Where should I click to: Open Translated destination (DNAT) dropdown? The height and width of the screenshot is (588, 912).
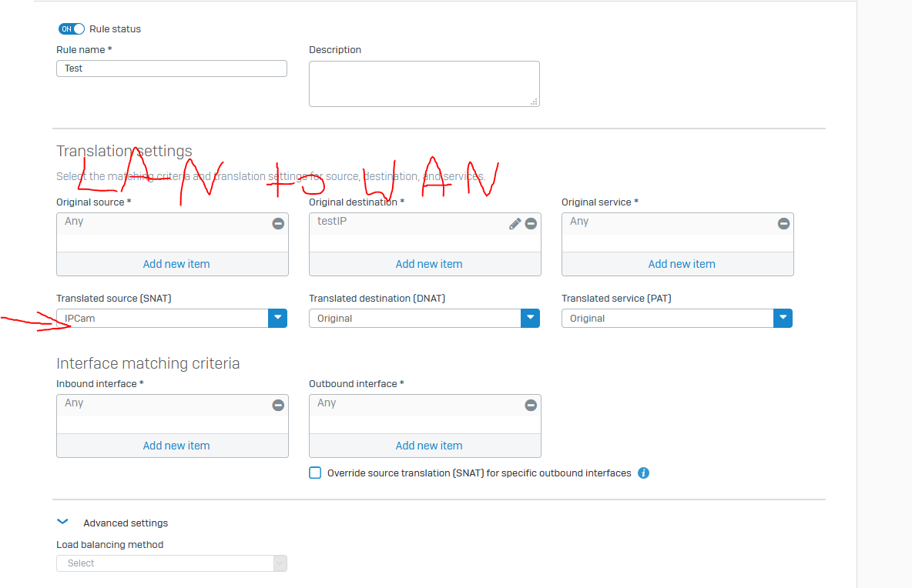pos(424,319)
